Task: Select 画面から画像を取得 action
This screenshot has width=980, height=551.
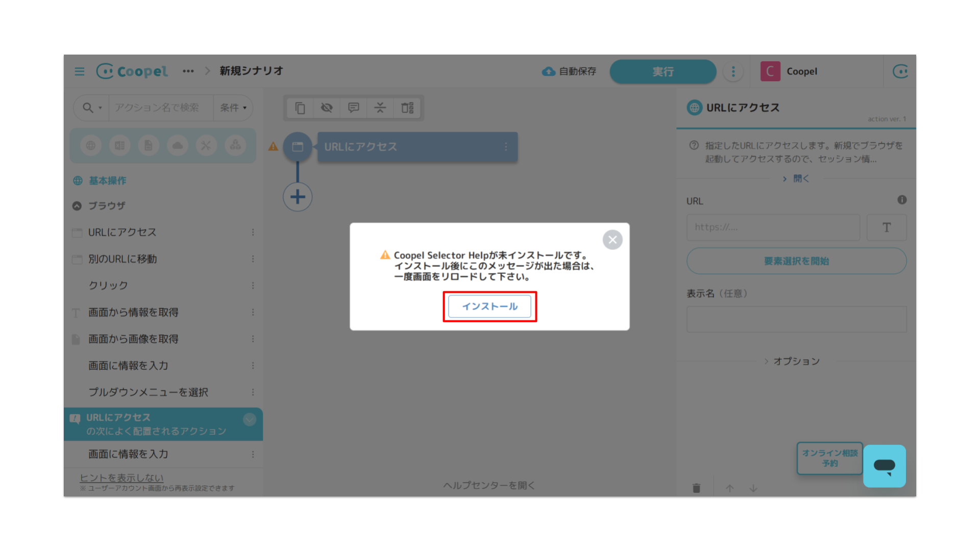Action: tap(133, 339)
